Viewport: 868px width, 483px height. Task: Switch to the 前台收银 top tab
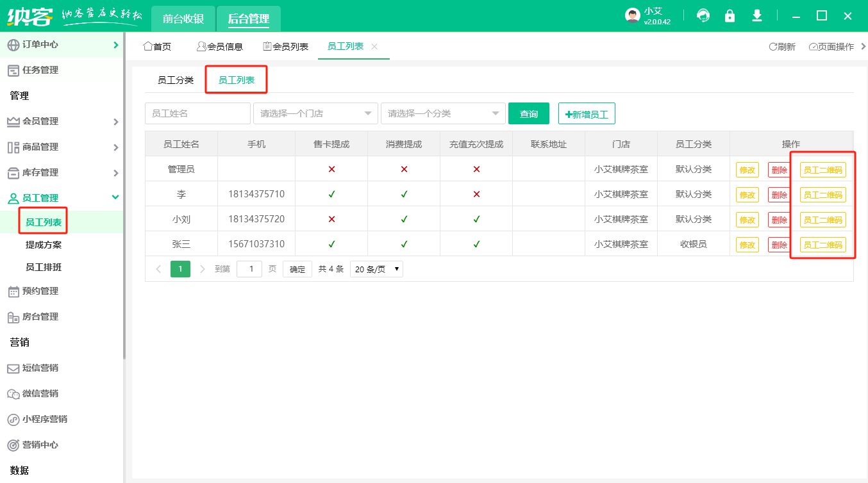pos(183,19)
